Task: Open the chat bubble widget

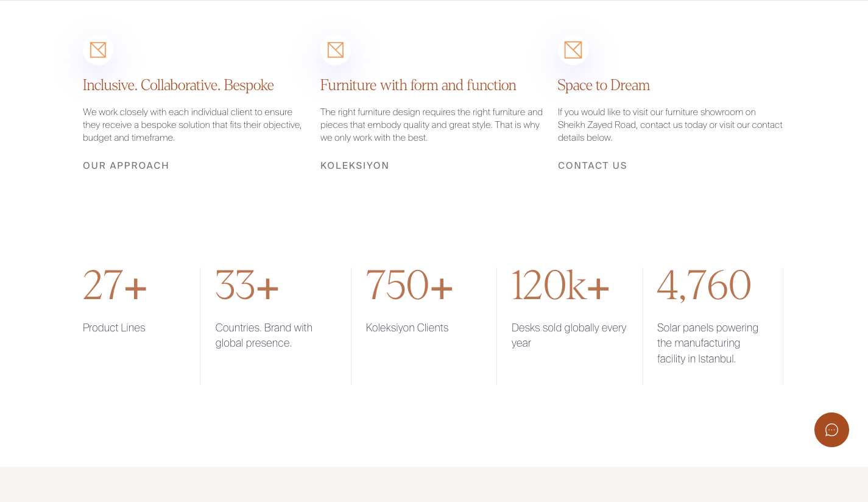Action: [831, 430]
